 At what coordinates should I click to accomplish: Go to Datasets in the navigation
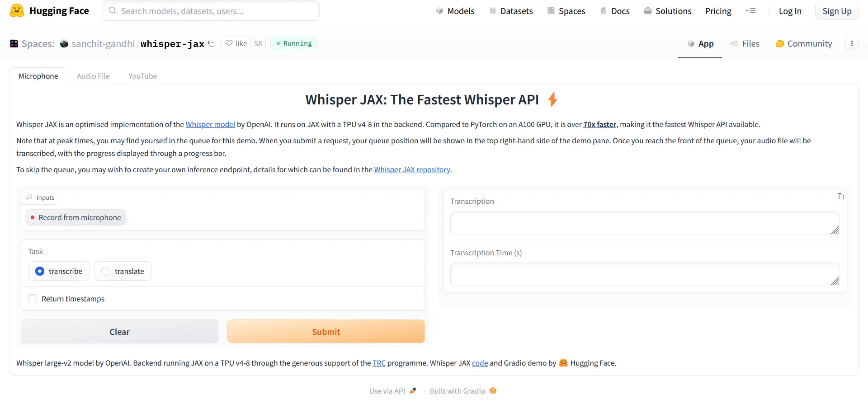[x=511, y=11]
